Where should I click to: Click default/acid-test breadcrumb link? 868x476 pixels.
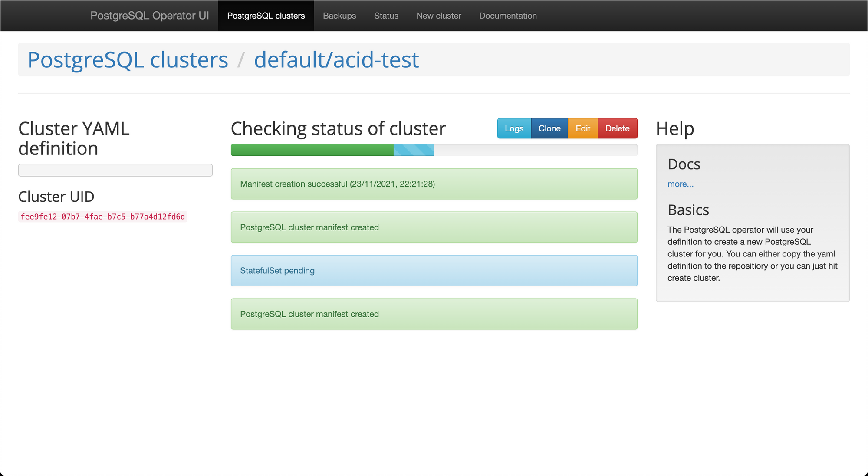tap(336, 59)
